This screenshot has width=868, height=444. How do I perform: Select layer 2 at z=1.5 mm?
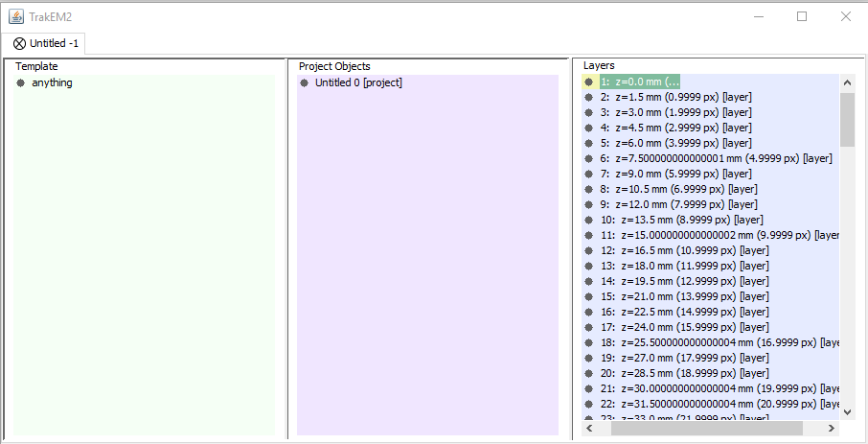click(x=675, y=97)
